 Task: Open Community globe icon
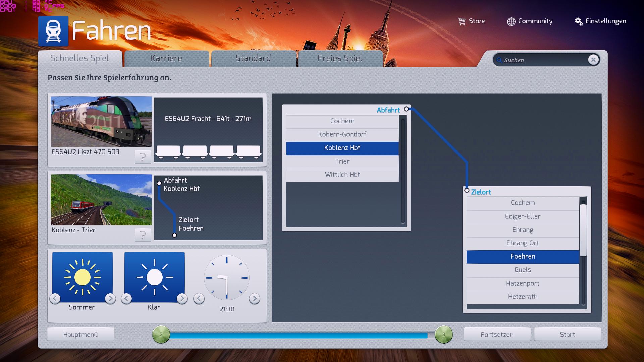click(511, 21)
